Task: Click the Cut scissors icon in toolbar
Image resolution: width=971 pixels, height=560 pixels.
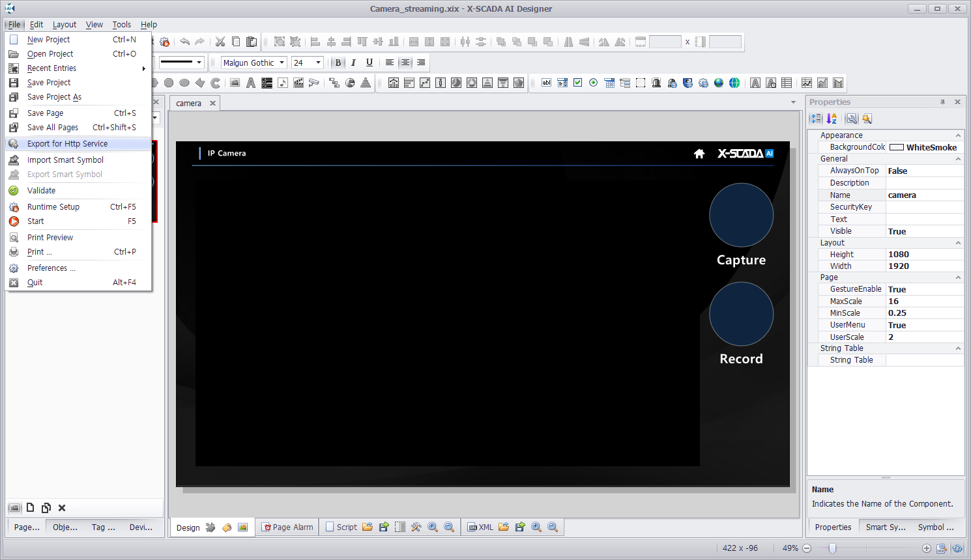Action: (220, 42)
